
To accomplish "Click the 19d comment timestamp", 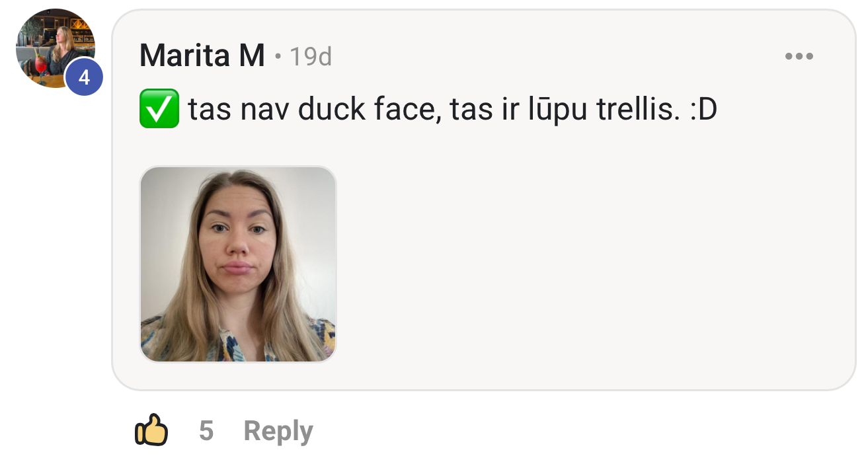I will coord(311,57).
